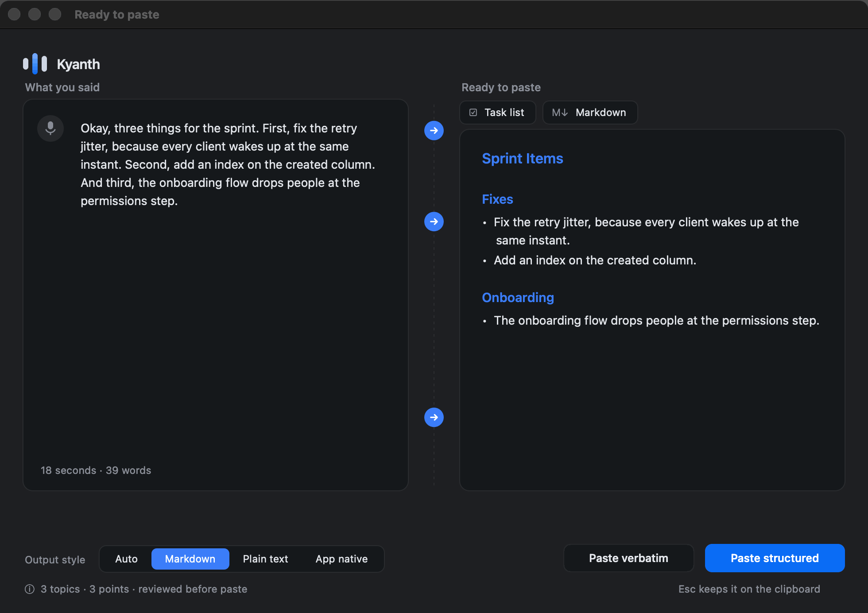Click the 'Ready to paste' label above the preview
Viewport: 868px width, 613px height.
tap(501, 87)
